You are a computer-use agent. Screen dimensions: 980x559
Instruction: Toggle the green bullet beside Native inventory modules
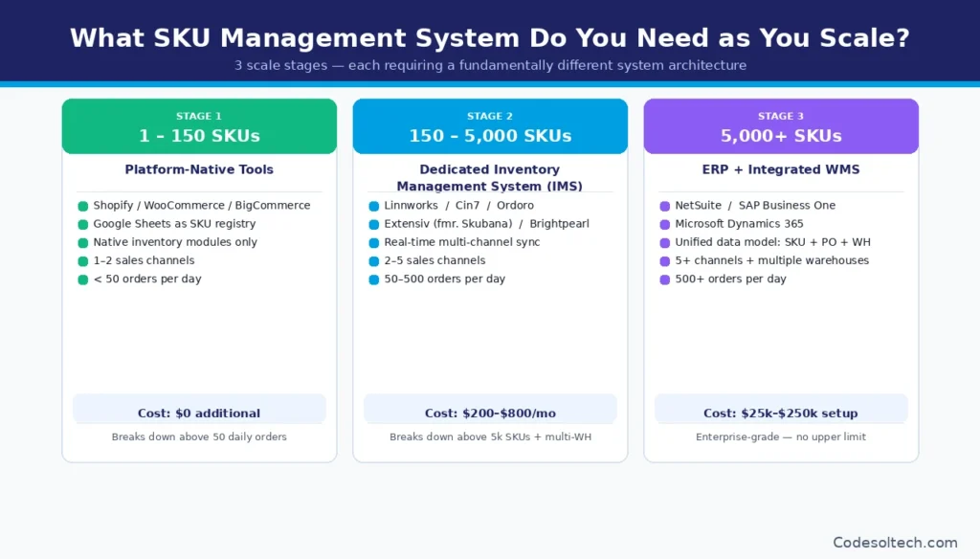point(81,241)
